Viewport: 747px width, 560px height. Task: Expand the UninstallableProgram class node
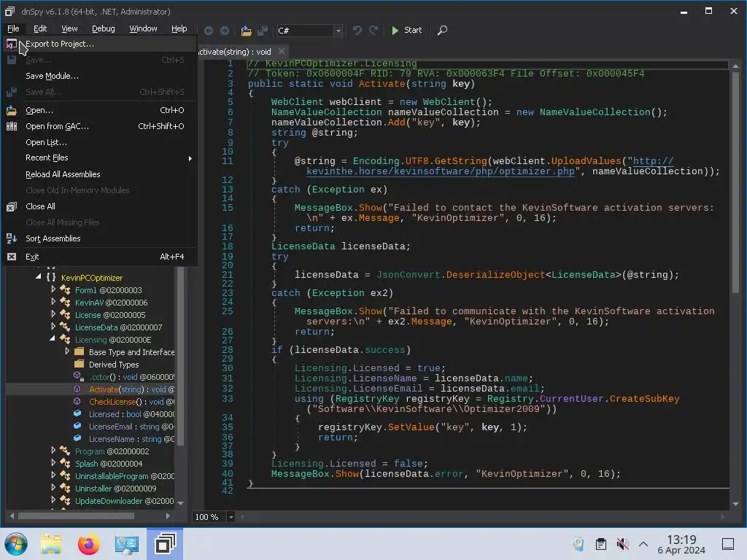tap(53, 475)
